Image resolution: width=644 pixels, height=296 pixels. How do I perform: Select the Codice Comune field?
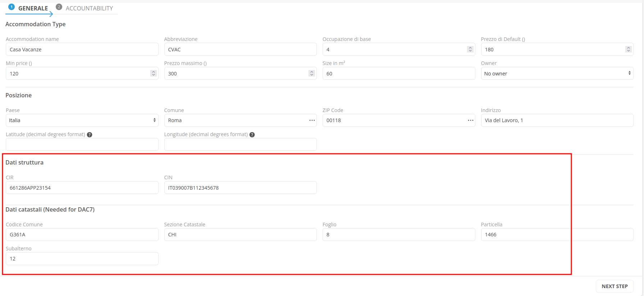coord(82,235)
